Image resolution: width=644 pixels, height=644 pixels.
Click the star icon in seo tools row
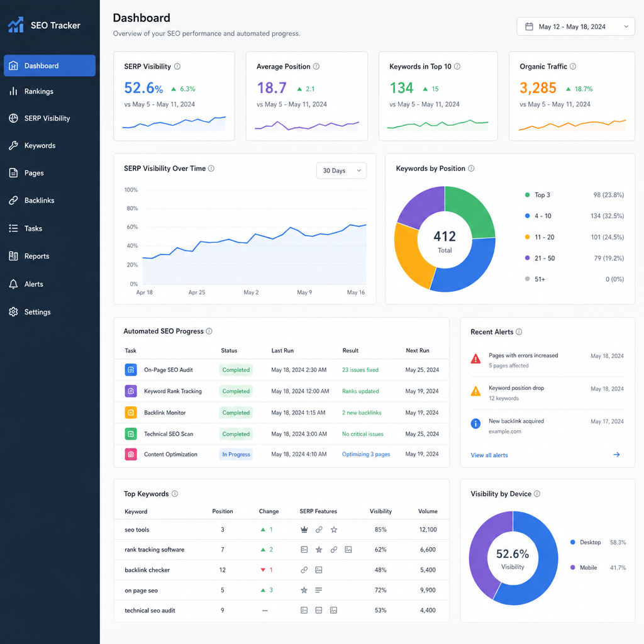(x=334, y=530)
